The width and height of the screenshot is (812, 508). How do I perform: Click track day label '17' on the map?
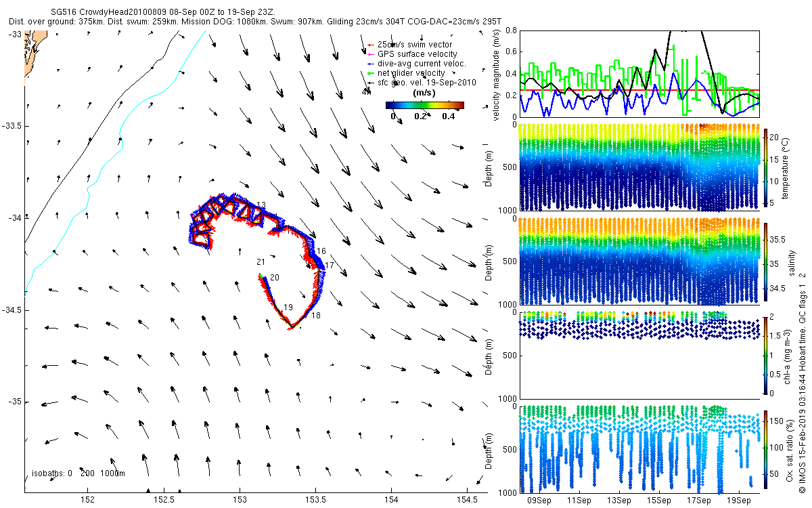point(330,265)
